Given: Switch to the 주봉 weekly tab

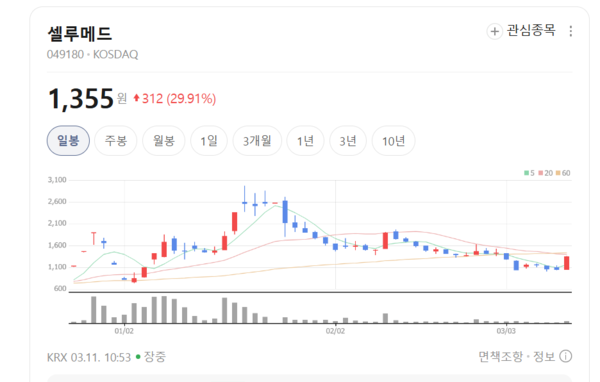Looking at the screenshot, I should (x=116, y=140).
